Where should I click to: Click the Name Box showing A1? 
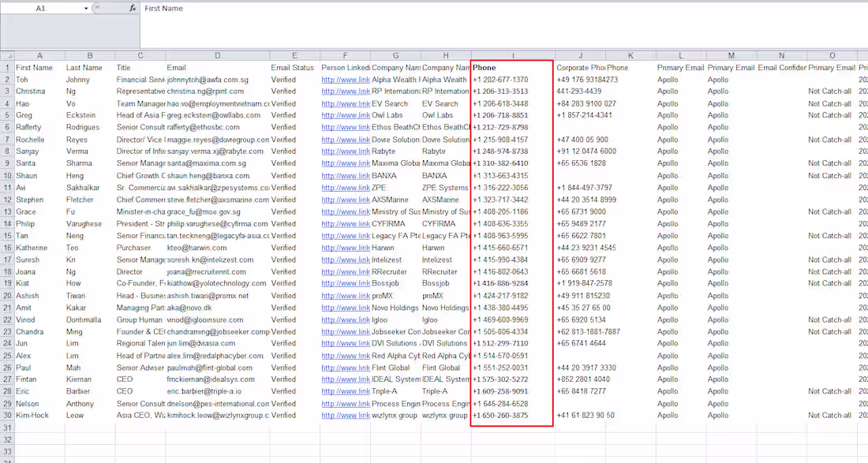click(41, 9)
